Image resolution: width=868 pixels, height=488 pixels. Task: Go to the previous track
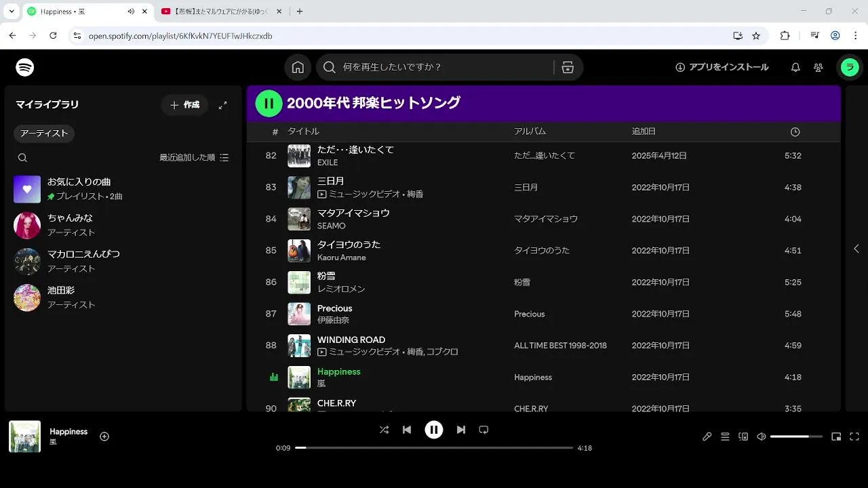pyautogui.click(x=407, y=430)
